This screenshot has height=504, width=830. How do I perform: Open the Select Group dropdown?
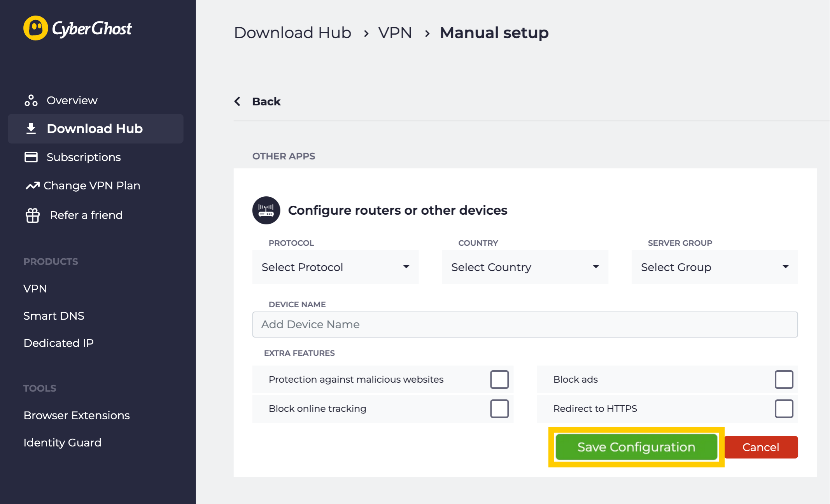coord(715,267)
